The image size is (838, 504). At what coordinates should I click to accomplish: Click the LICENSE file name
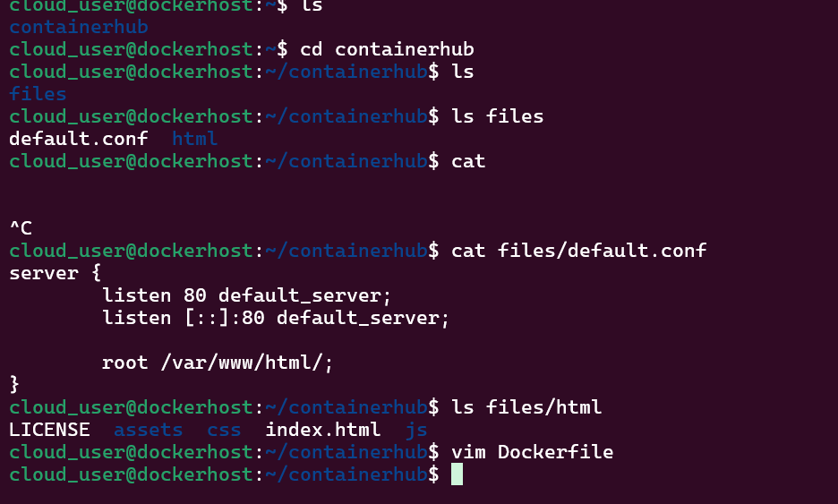coord(49,430)
